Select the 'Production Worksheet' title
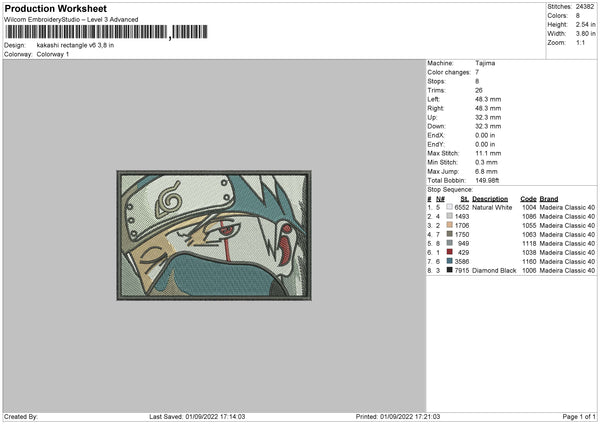This screenshot has height=424, width=600. [x=55, y=8]
